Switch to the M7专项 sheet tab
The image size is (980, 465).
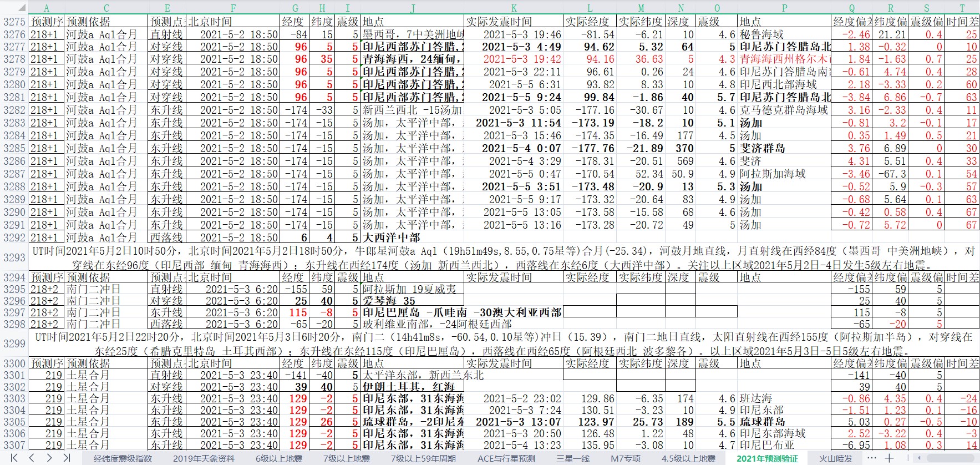[625, 458]
